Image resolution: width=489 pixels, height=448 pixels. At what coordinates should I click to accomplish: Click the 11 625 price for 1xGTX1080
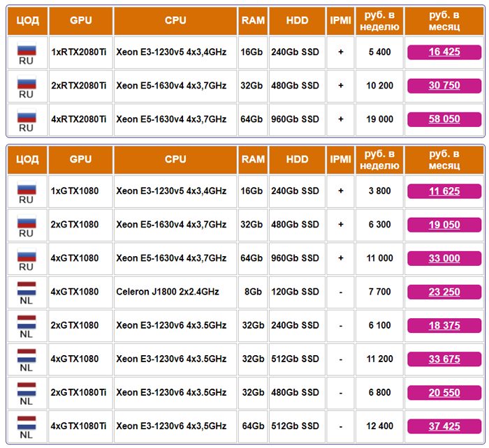pyautogui.click(x=444, y=191)
